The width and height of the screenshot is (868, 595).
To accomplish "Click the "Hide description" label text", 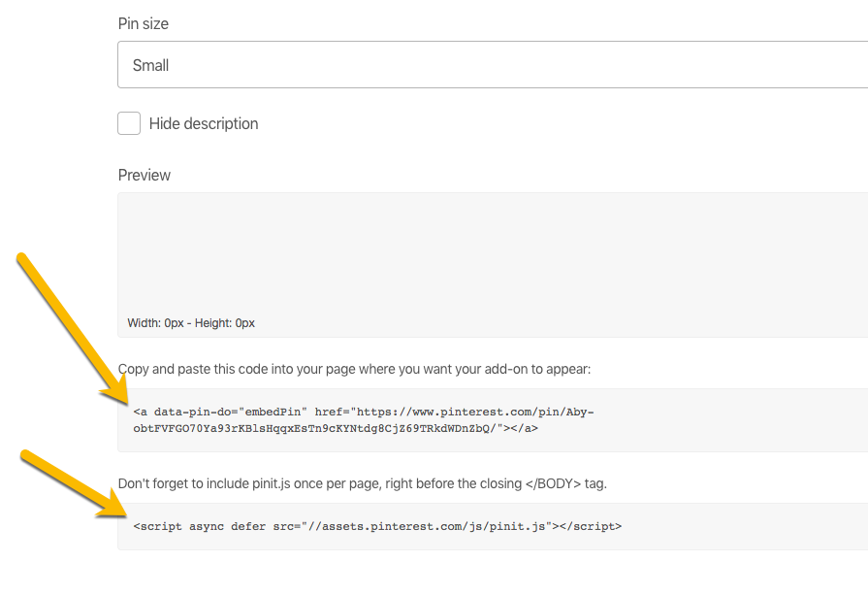I will (204, 124).
